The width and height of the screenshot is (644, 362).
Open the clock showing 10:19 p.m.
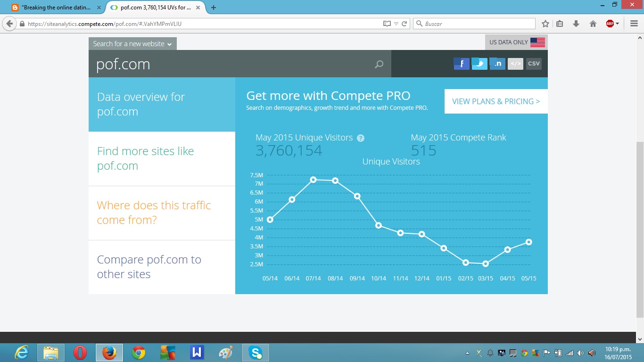618,353
